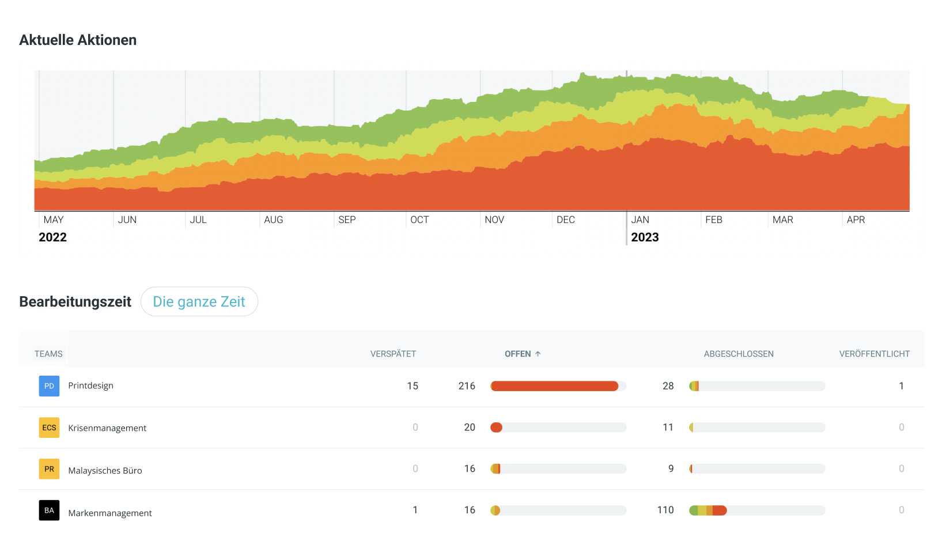This screenshot has width=942, height=560.
Task: Click Markenmanagement open actions bar
Action: 558,510
